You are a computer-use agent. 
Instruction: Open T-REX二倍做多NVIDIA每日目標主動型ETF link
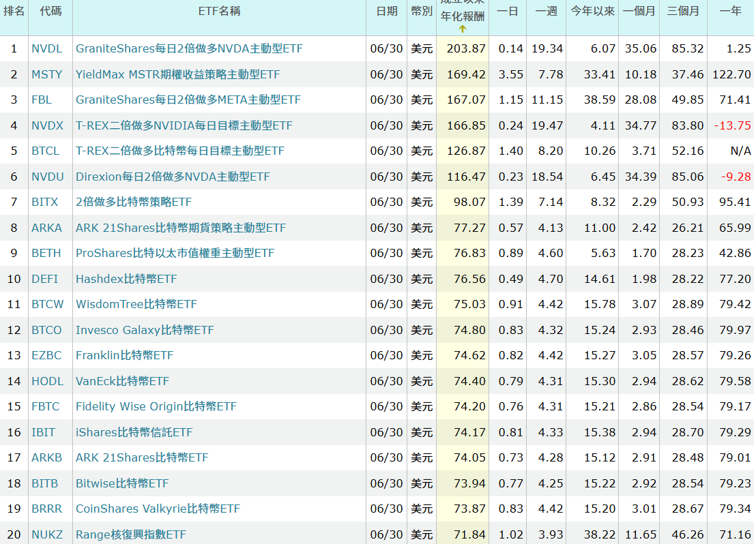point(184,125)
